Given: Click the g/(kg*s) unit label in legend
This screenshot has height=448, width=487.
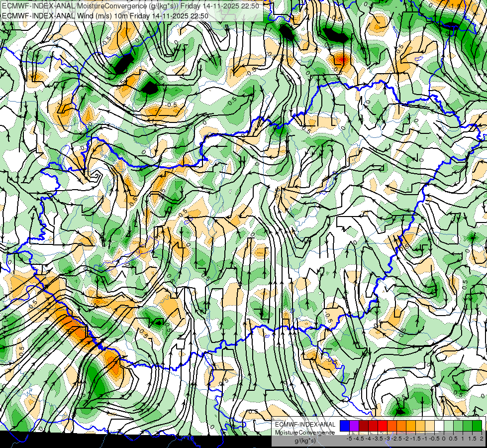Looking at the screenshot, I should coord(305,441).
